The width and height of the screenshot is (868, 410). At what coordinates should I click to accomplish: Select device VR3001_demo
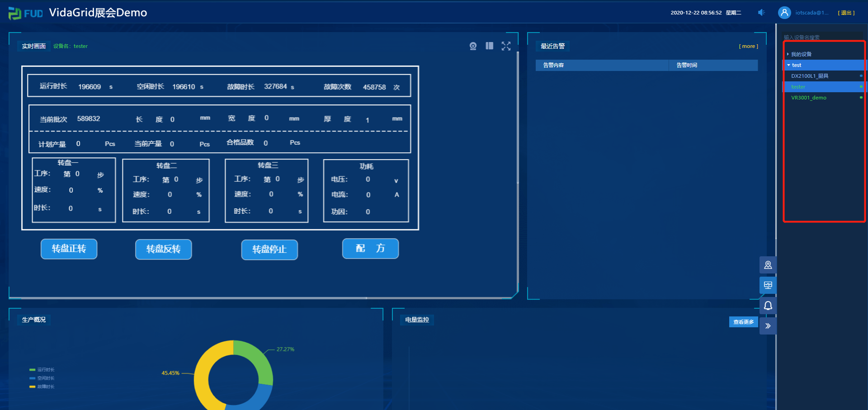[x=808, y=98]
